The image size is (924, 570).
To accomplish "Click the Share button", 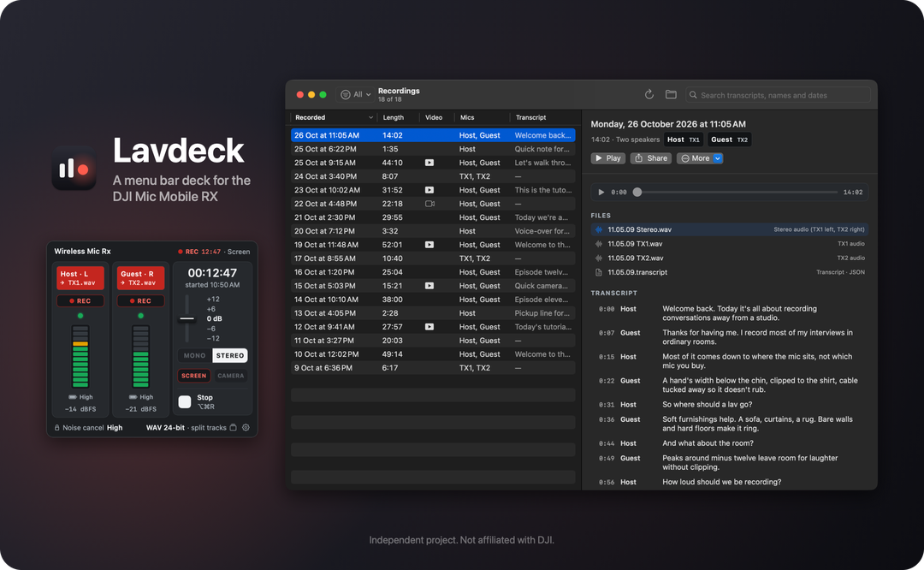I will click(x=651, y=158).
